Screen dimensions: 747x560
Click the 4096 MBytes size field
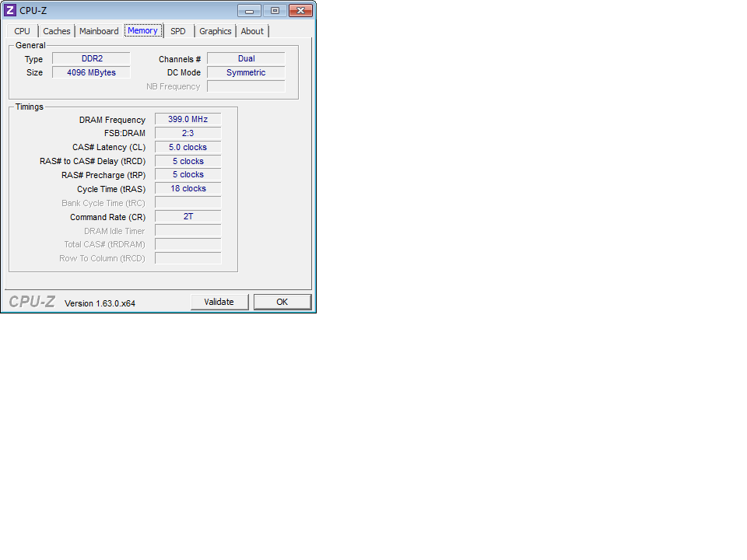click(x=92, y=72)
